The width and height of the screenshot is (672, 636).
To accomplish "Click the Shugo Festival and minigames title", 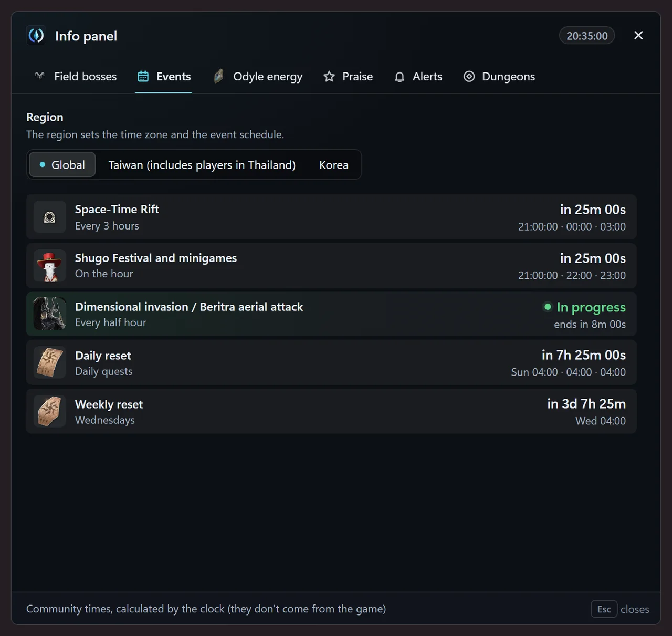I will point(156,258).
